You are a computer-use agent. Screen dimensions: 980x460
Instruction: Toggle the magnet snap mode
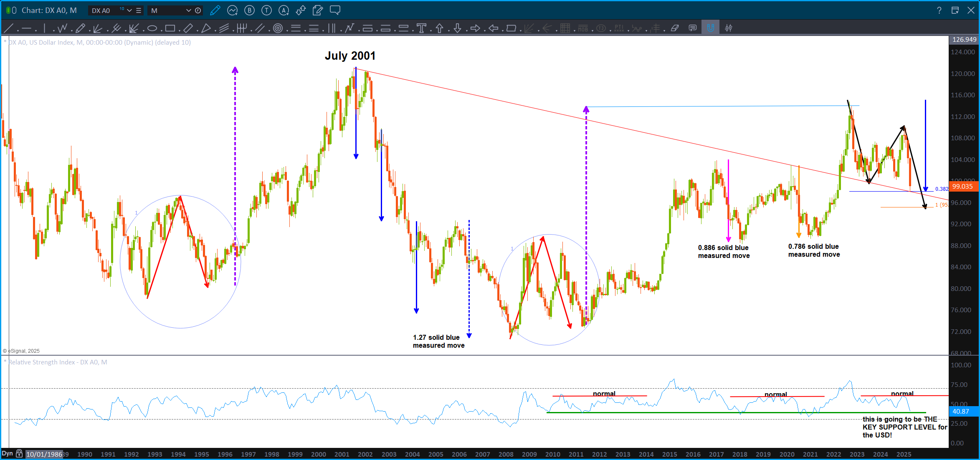coord(710,28)
